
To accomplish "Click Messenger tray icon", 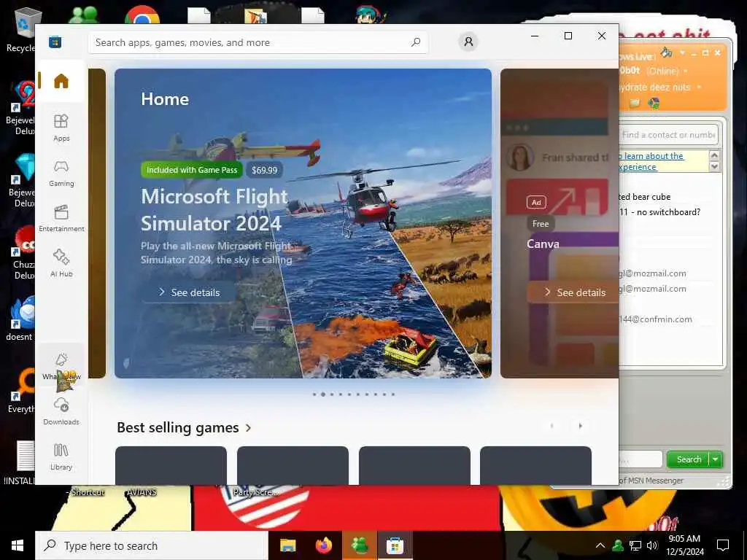I will [618, 545].
